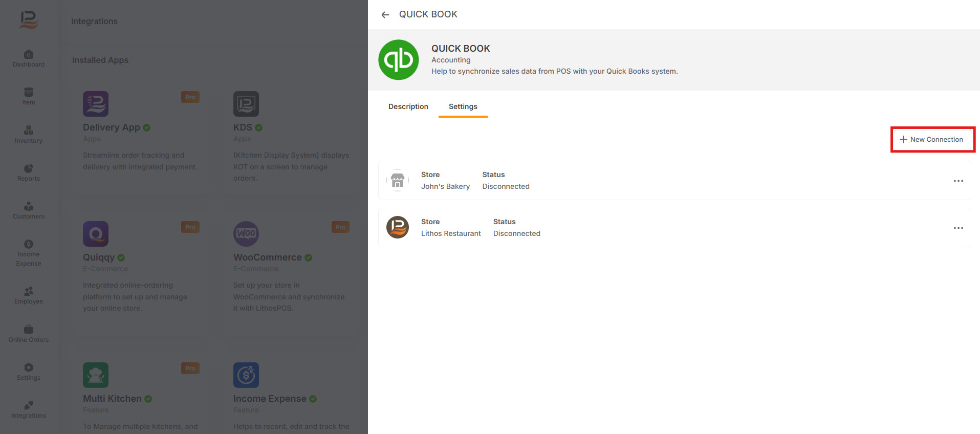Screen dimensions: 980x434
Task: Open Income Expense in the sidebar
Action: click(29, 253)
